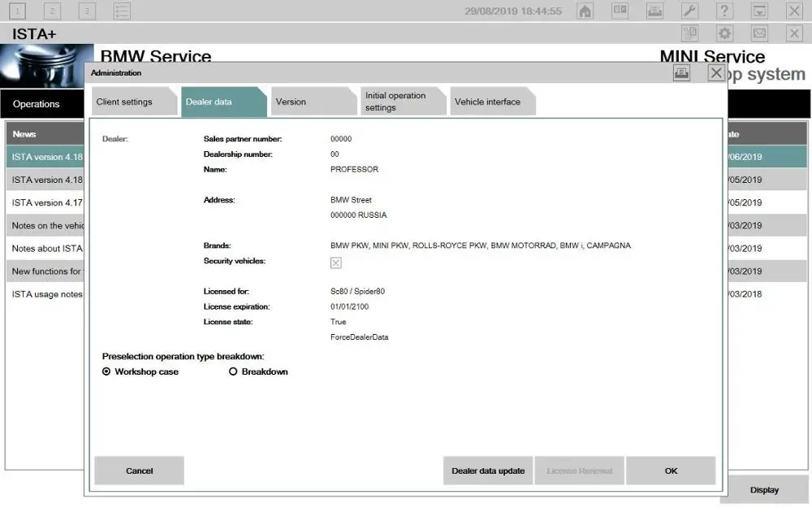The height and width of the screenshot is (508, 812).
Task: Click the print icon in Administration dialog header
Action: pyautogui.click(x=681, y=72)
